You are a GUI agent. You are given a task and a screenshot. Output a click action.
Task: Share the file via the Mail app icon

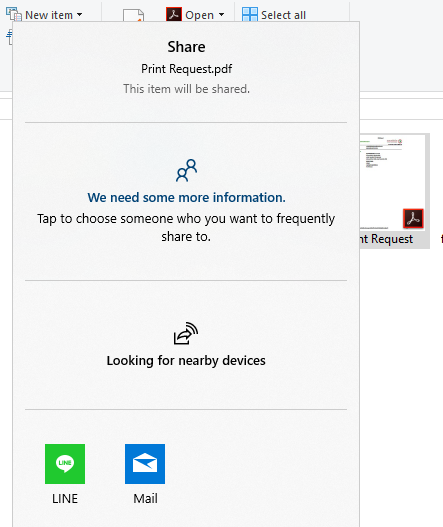[x=145, y=464]
